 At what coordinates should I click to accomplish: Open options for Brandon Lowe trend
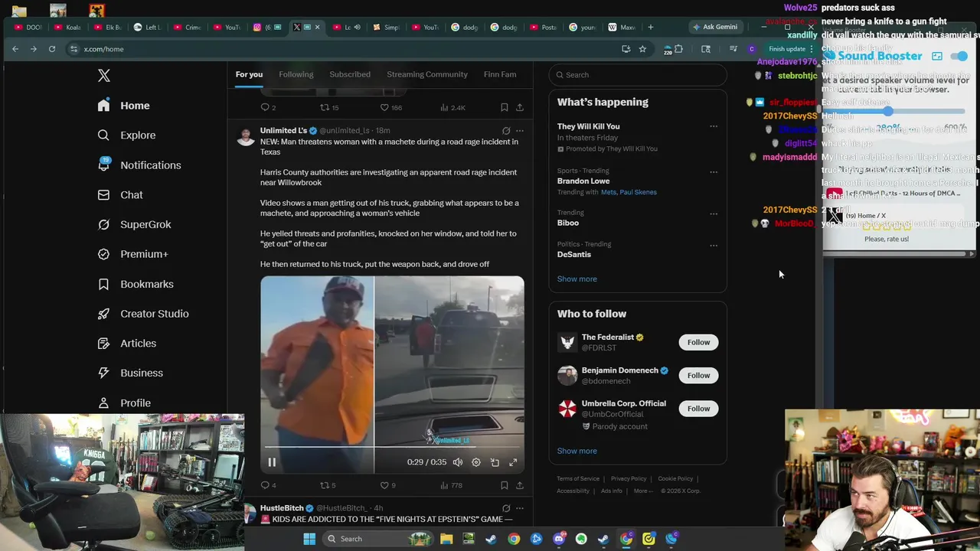714,171
